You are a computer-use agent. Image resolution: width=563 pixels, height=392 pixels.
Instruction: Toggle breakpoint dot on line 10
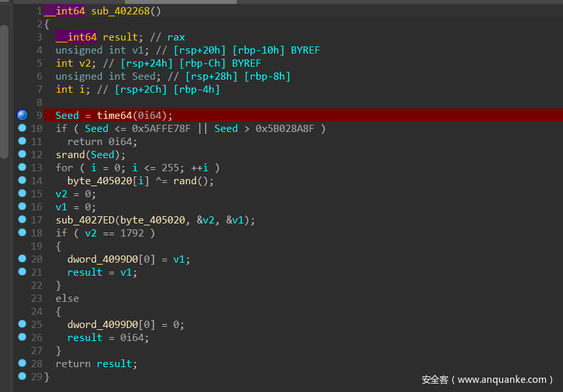pos(22,128)
